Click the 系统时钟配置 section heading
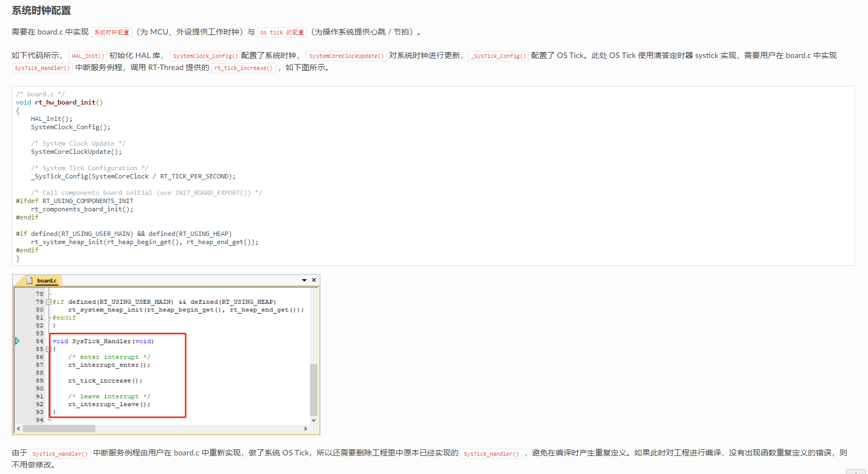This screenshot has height=474, width=868. (42, 10)
